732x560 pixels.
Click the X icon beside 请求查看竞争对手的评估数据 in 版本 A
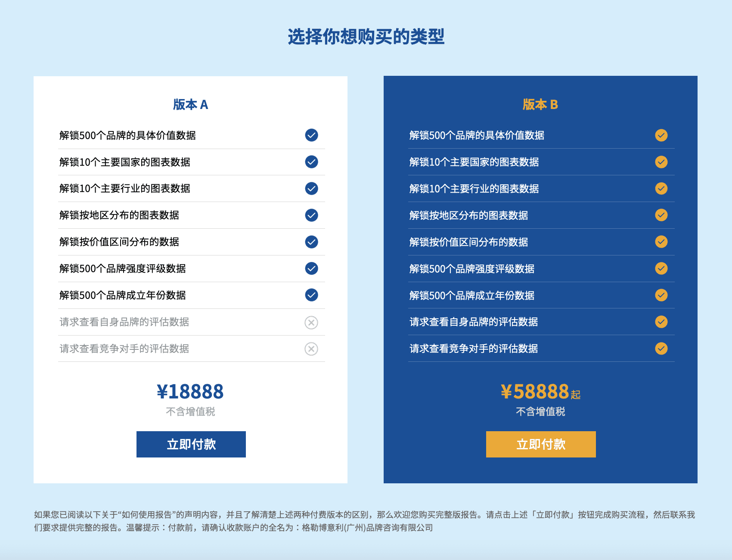coord(311,348)
